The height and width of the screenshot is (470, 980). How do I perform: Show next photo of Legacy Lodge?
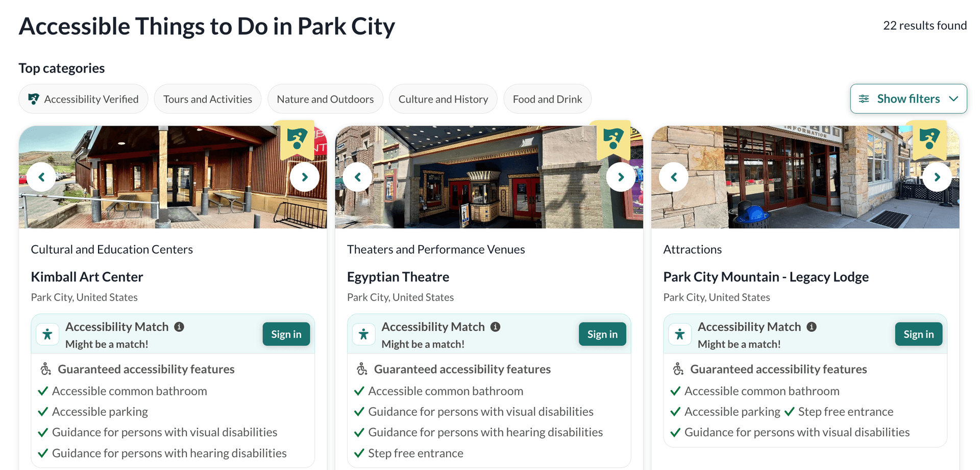[x=937, y=177]
